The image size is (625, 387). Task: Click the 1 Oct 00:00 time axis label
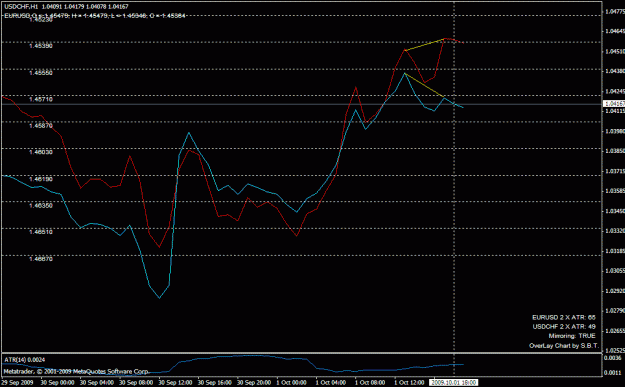click(291, 383)
